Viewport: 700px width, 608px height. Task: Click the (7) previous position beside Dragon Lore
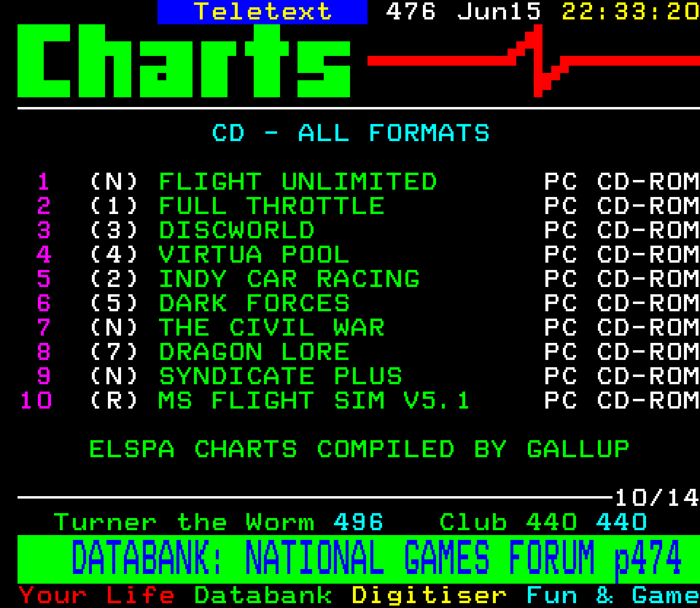coord(114,352)
